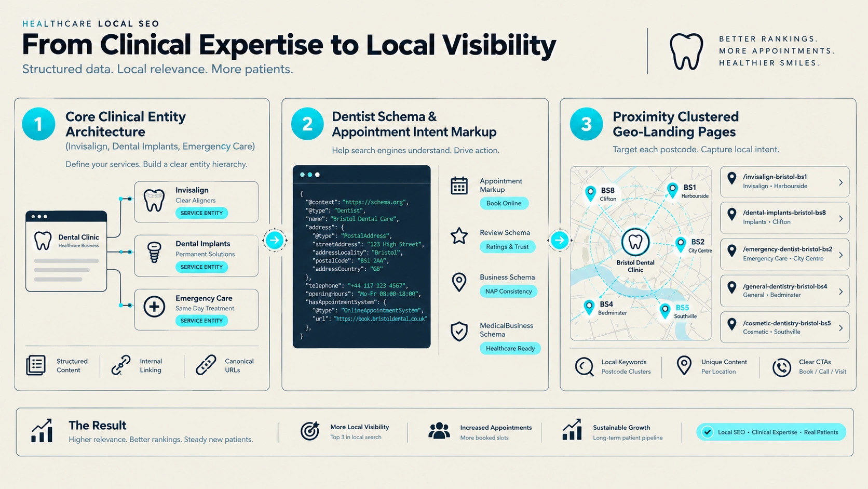The height and width of the screenshot is (489, 868).
Task: Click the More Local Visibility target icon
Action: pos(310,431)
